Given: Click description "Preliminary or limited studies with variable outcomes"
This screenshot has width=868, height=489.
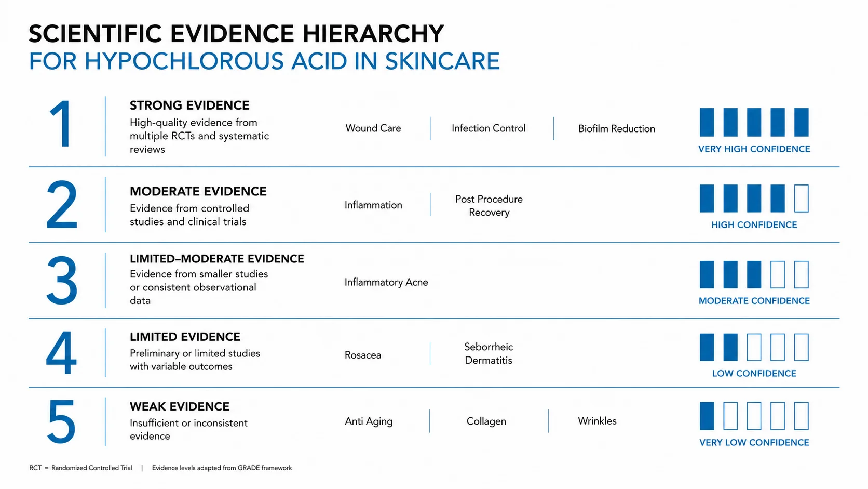Looking at the screenshot, I should pyautogui.click(x=195, y=360).
